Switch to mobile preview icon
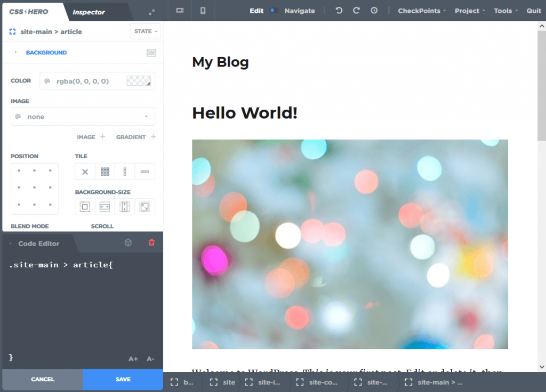 203,10
